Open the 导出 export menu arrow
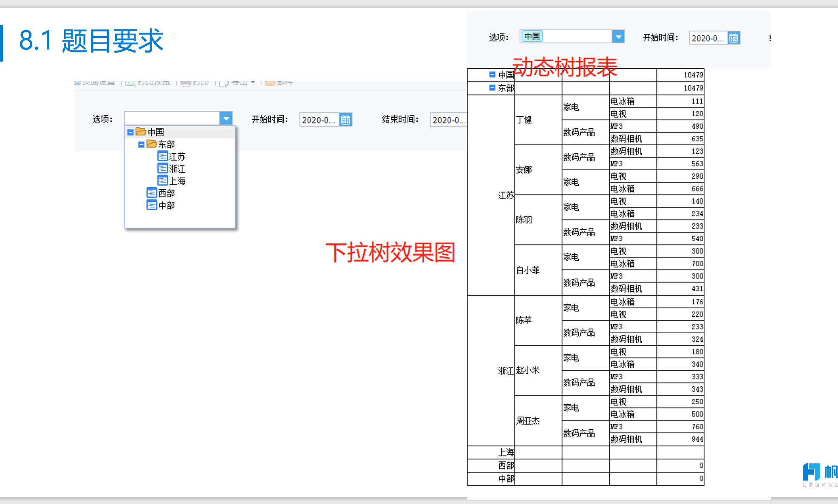Image resolution: width=838 pixels, height=504 pixels. click(x=253, y=82)
